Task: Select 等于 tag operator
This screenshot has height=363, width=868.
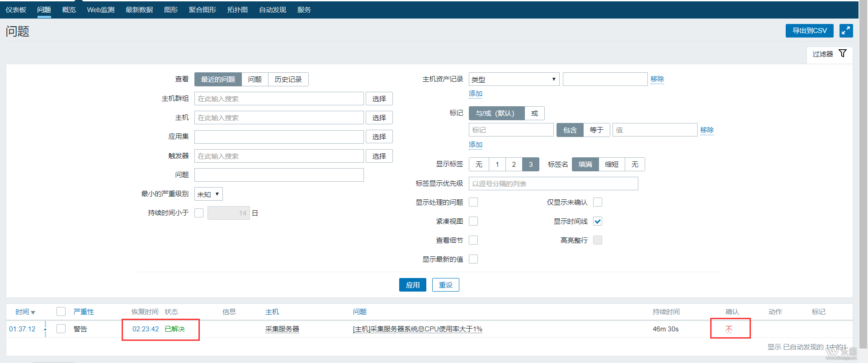Action: [x=597, y=130]
